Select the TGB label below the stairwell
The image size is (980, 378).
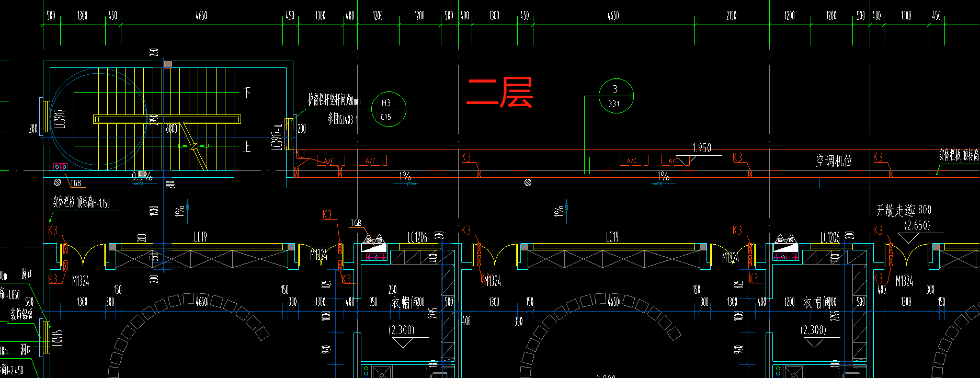[x=76, y=183]
